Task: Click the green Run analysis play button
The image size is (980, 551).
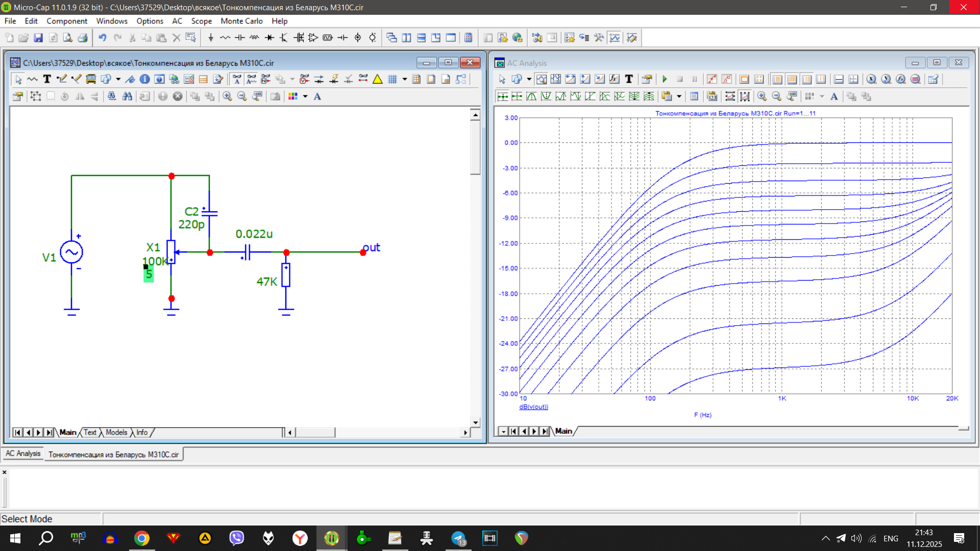Action: coord(665,79)
